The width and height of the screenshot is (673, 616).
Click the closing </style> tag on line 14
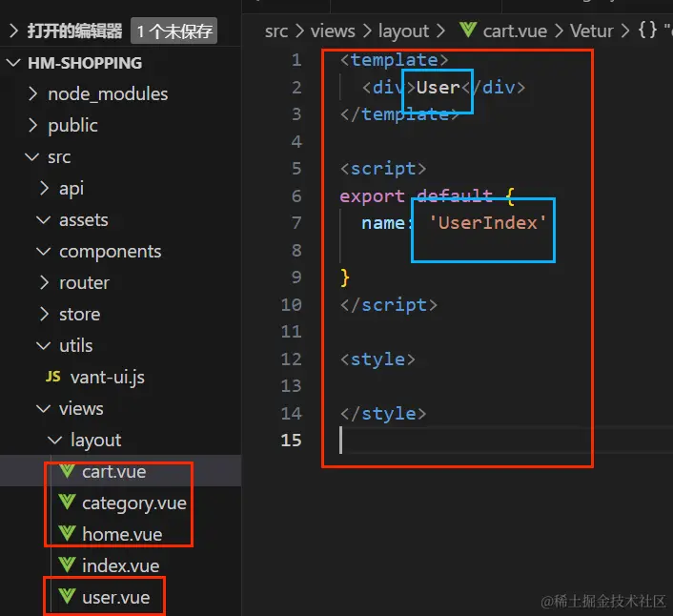click(383, 414)
